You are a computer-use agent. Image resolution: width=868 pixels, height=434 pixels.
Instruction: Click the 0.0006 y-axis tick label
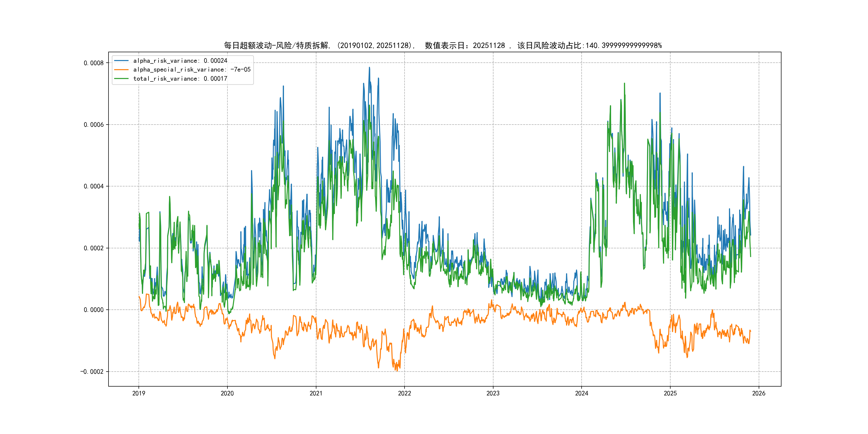pos(94,125)
